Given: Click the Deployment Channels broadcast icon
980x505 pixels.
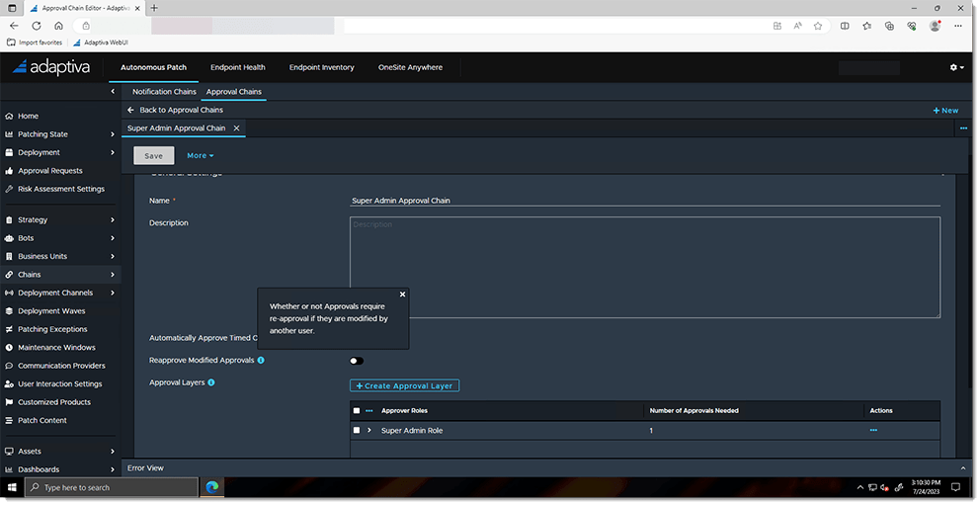Looking at the screenshot, I should [9, 293].
